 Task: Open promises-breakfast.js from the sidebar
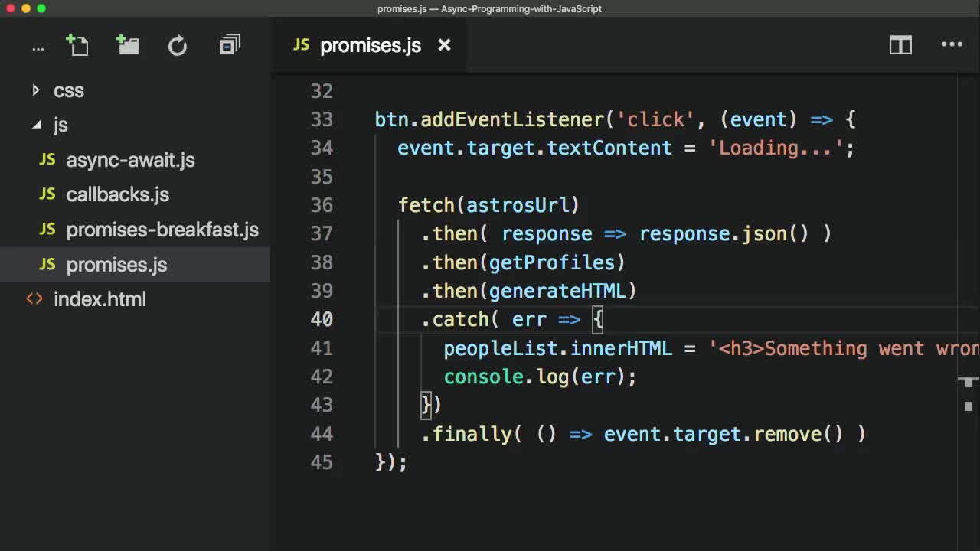tap(162, 230)
